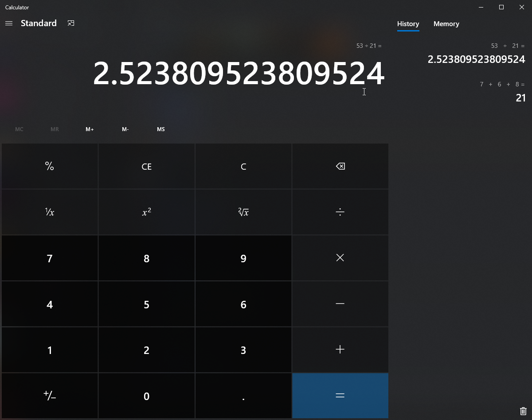Select the History tab
Image resolution: width=532 pixels, height=420 pixels.
[408, 24]
